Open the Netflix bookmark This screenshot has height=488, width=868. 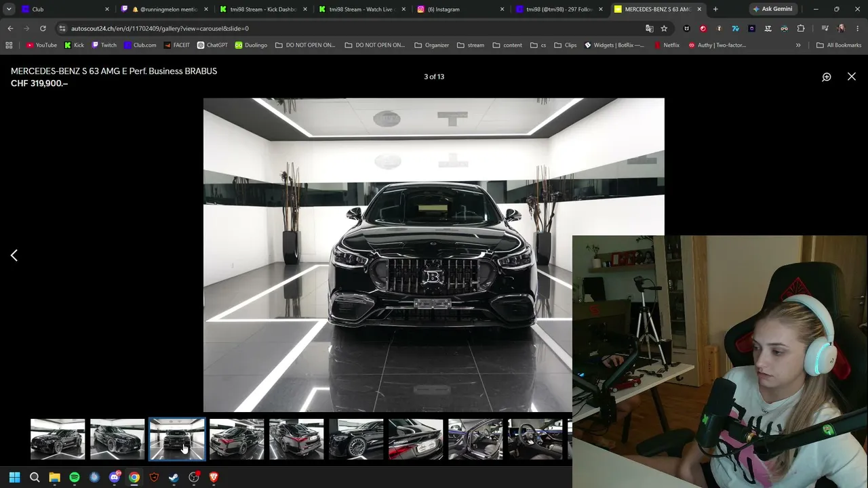(x=667, y=45)
